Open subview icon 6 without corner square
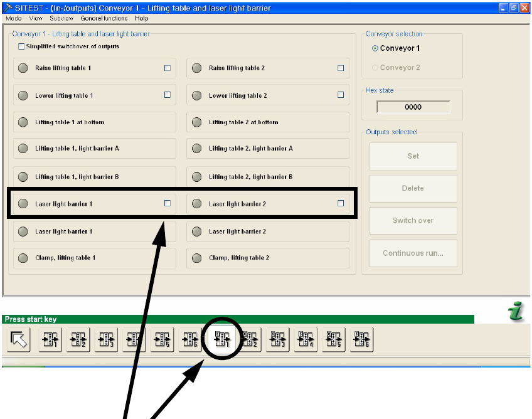Image resolution: width=532 pixels, height=419 pixels. [x=190, y=339]
